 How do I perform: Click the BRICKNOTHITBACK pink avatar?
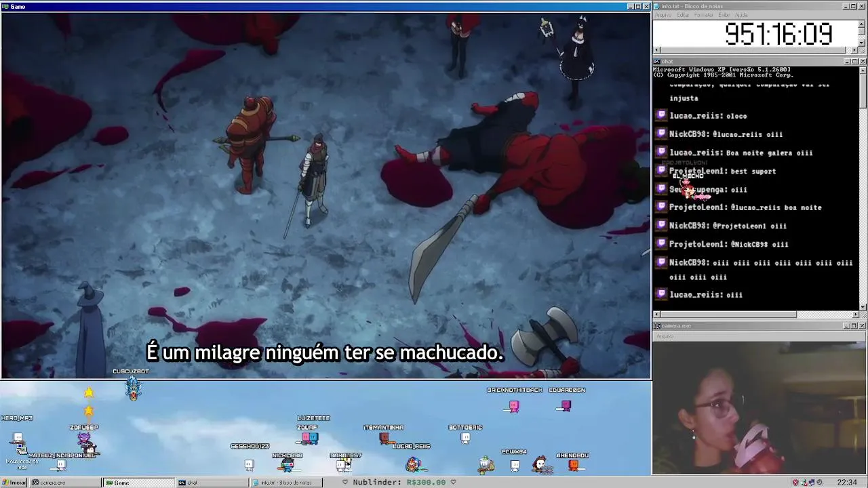pos(514,406)
